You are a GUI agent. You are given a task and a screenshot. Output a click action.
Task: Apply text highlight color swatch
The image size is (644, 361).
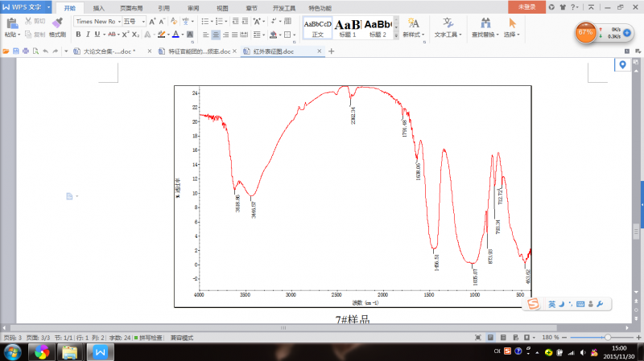(162, 35)
